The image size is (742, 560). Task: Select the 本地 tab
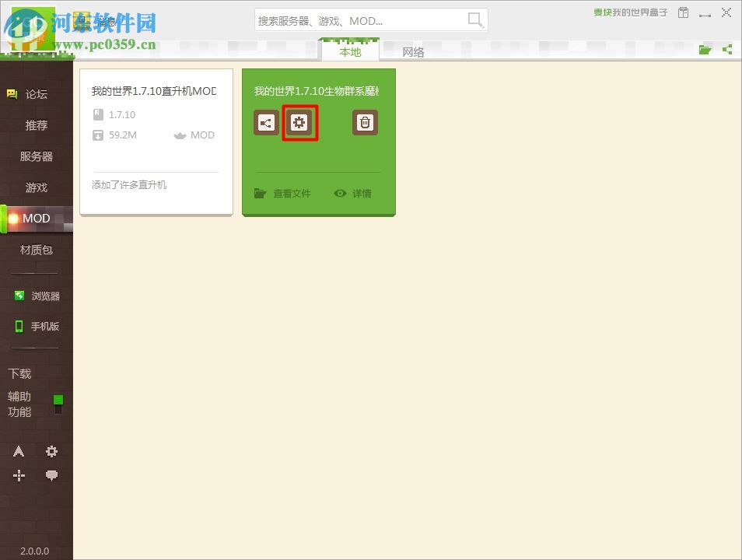pyautogui.click(x=349, y=51)
